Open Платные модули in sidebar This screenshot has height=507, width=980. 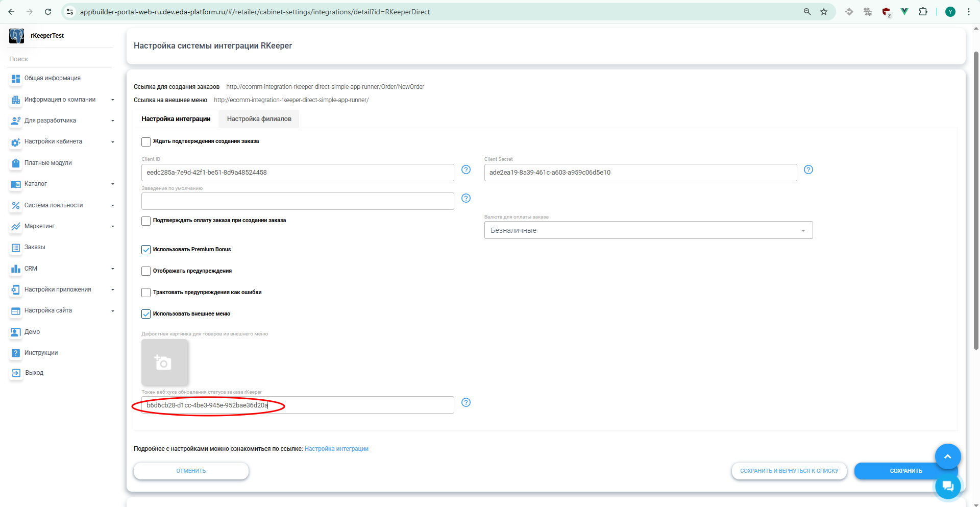(48, 163)
